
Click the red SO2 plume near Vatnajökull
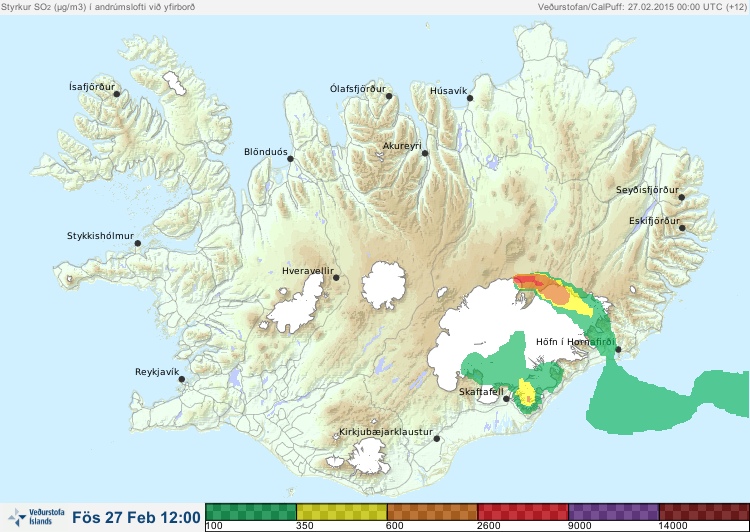pos(528,280)
